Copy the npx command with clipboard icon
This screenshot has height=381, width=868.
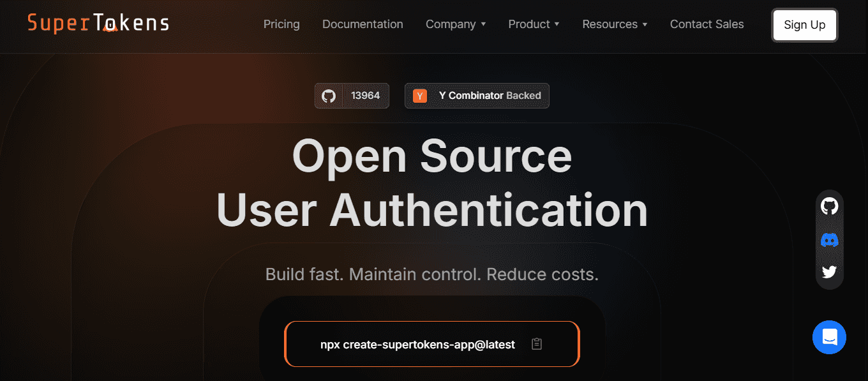coord(537,344)
